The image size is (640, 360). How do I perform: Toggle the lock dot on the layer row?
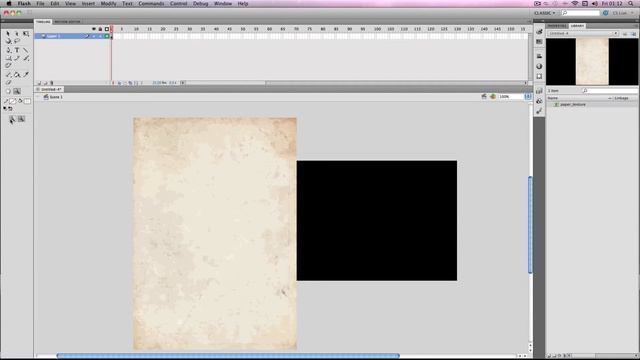click(100, 36)
